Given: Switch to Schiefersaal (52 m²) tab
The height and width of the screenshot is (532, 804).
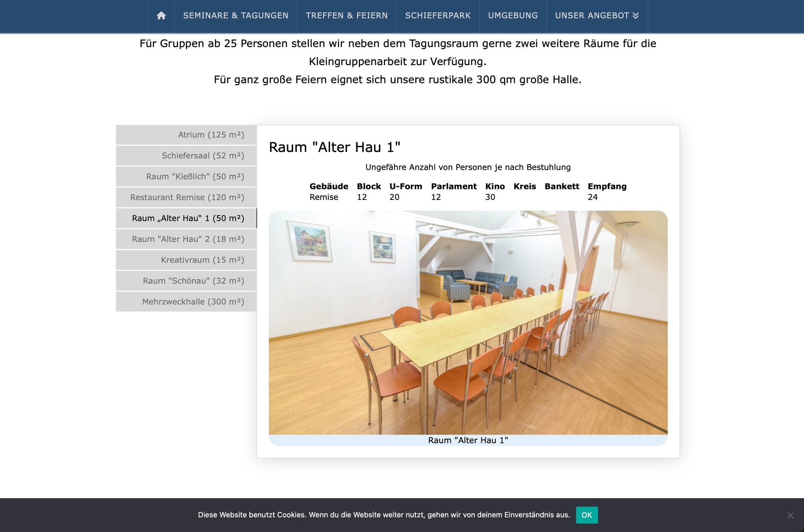Looking at the screenshot, I should 186,156.
